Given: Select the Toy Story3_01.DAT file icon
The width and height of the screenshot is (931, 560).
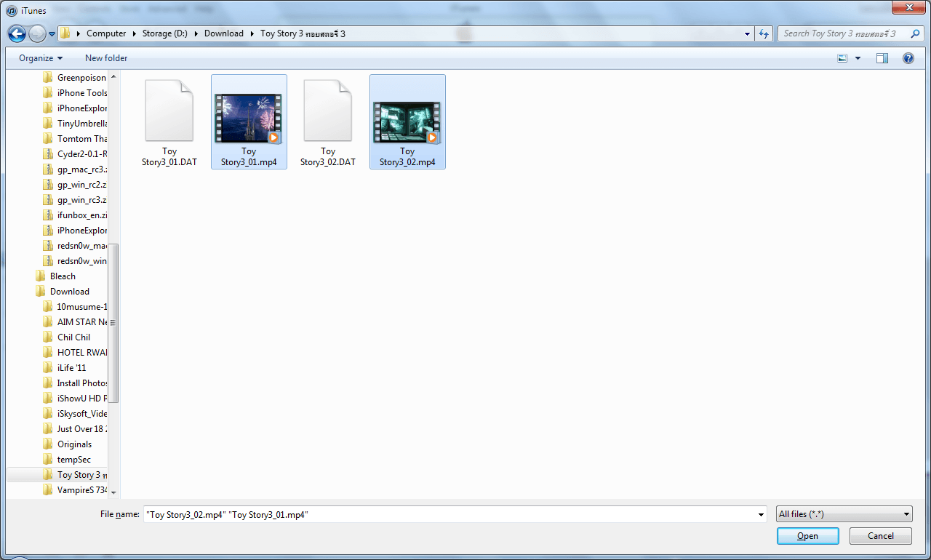Looking at the screenshot, I should pos(169,111).
